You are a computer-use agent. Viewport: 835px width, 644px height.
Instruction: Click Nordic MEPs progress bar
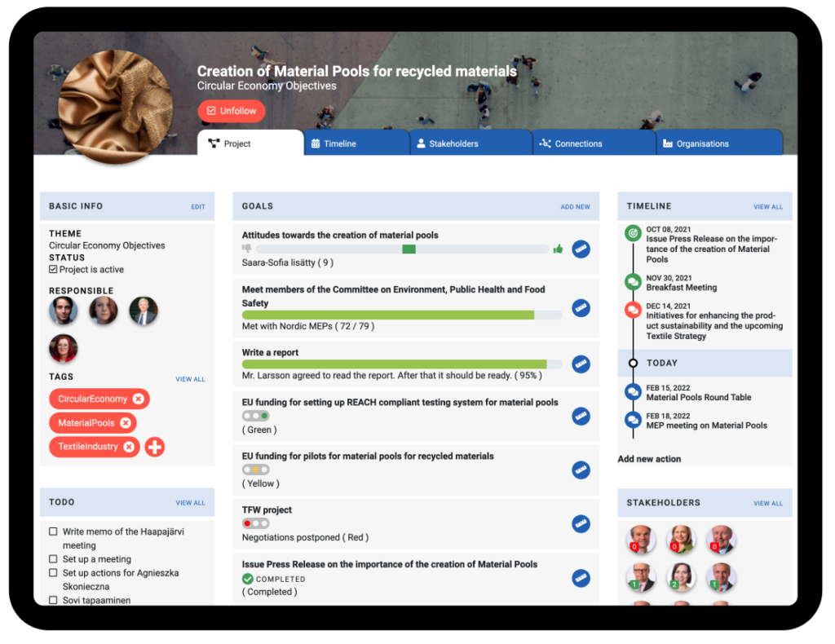[x=402, y=315]
